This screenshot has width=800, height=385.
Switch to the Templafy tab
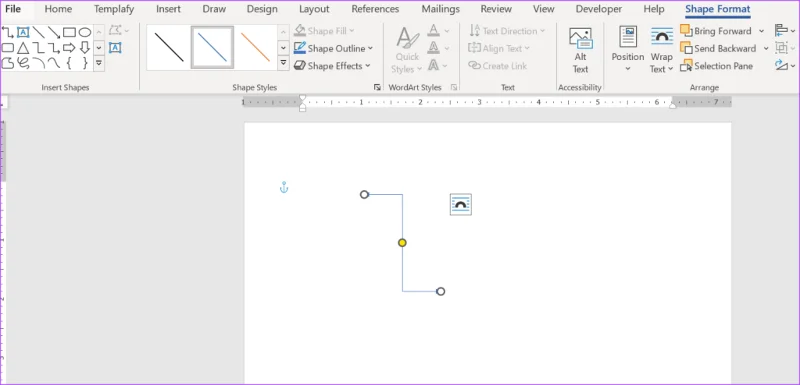pyautogui.click(x=114, y=9)
